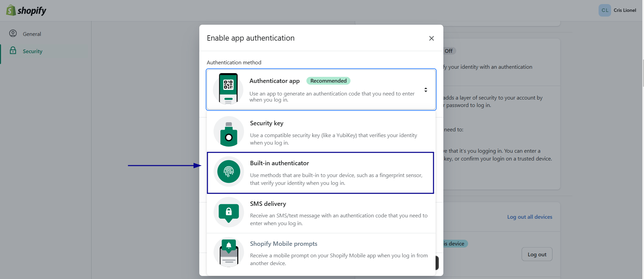The height and width of the screenshot is (279, 644).
Task: Click the shopify wordmark text
Action: (x=32, y=11)
